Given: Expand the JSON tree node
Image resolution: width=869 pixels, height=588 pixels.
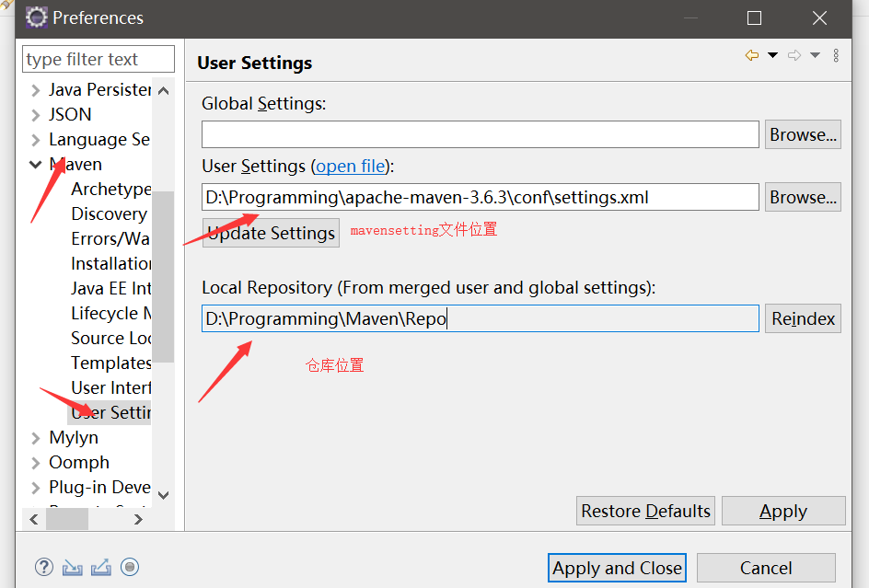Looking at the screenshot, I should coord(36,115).
